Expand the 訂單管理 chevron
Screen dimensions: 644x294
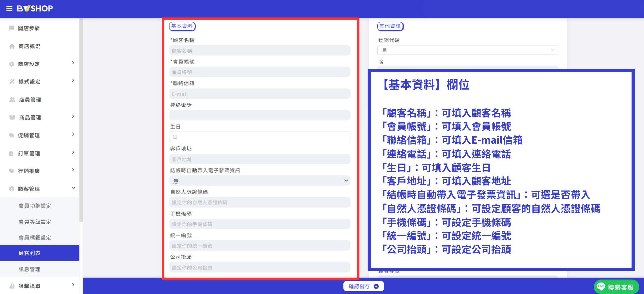tap(73, 152)
